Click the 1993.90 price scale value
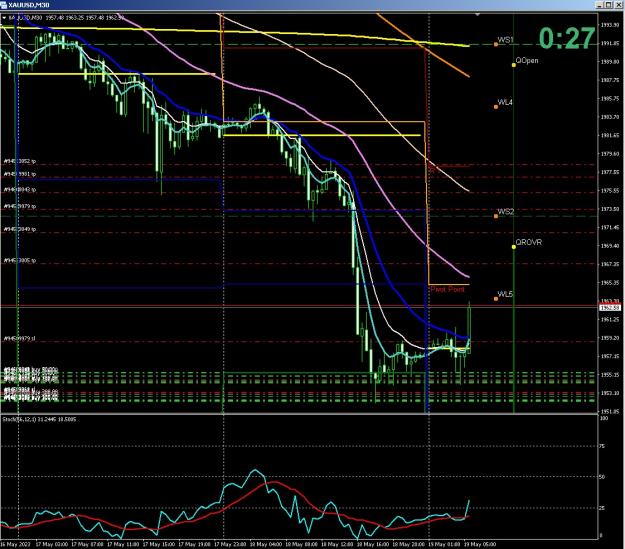This screenshot has width=625, height=549. (610, 25)
